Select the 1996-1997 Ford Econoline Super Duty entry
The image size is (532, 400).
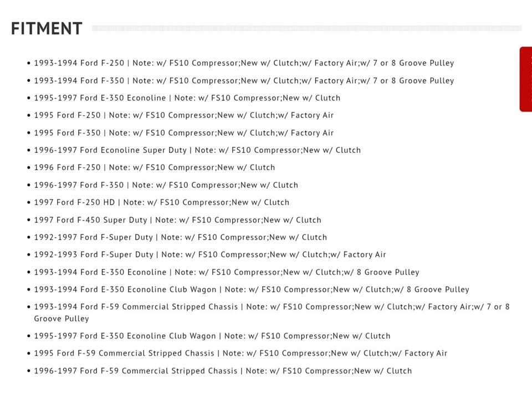[x=197, y=150]
